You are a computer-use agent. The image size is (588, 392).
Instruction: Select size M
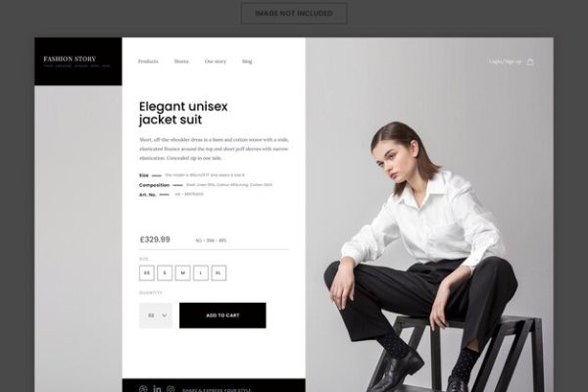tap(182, 273)
